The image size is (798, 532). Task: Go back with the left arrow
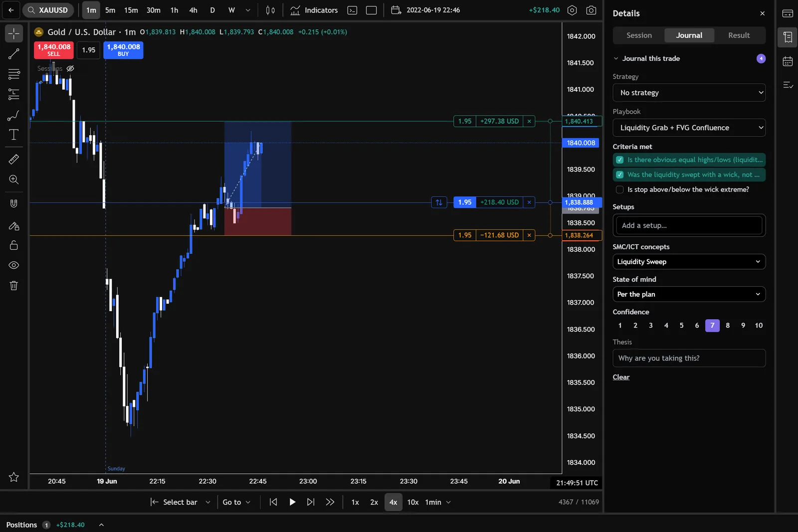point(11,10)
